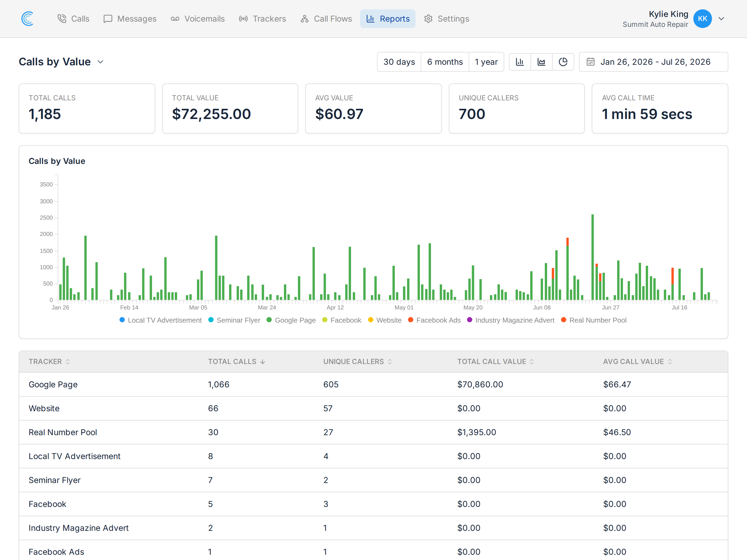Open the Voicemails section
The image size is (747, 560).
point(198,19)
